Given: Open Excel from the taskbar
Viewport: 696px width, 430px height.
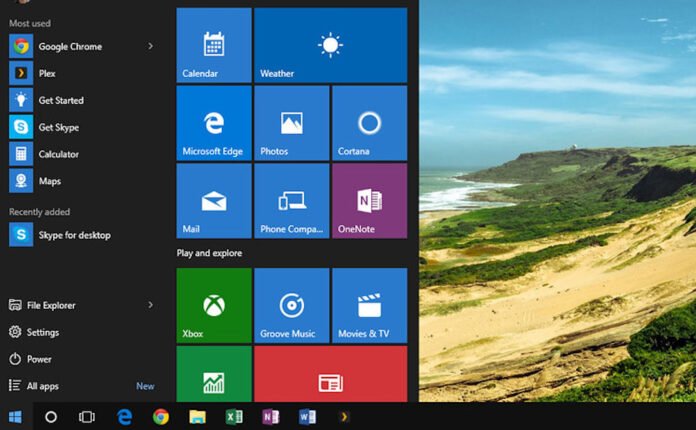Looking at the screenshot, I should [x=234, y=417].
